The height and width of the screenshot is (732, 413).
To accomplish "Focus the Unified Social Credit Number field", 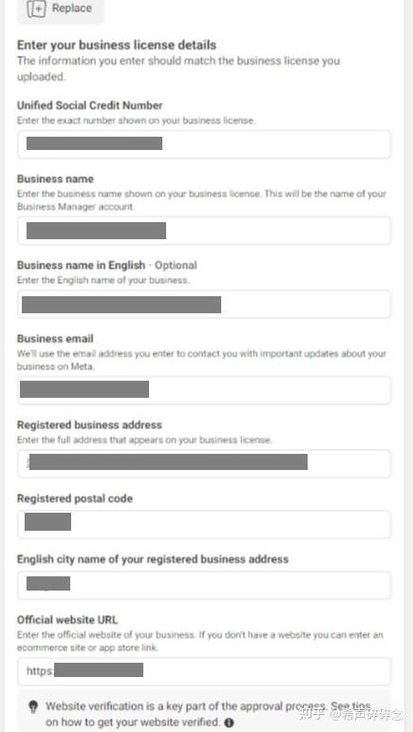I will coord(204,144).
